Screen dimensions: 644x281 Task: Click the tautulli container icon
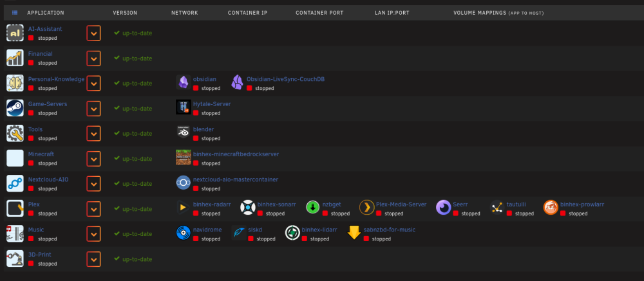click(x=497, y=208)
